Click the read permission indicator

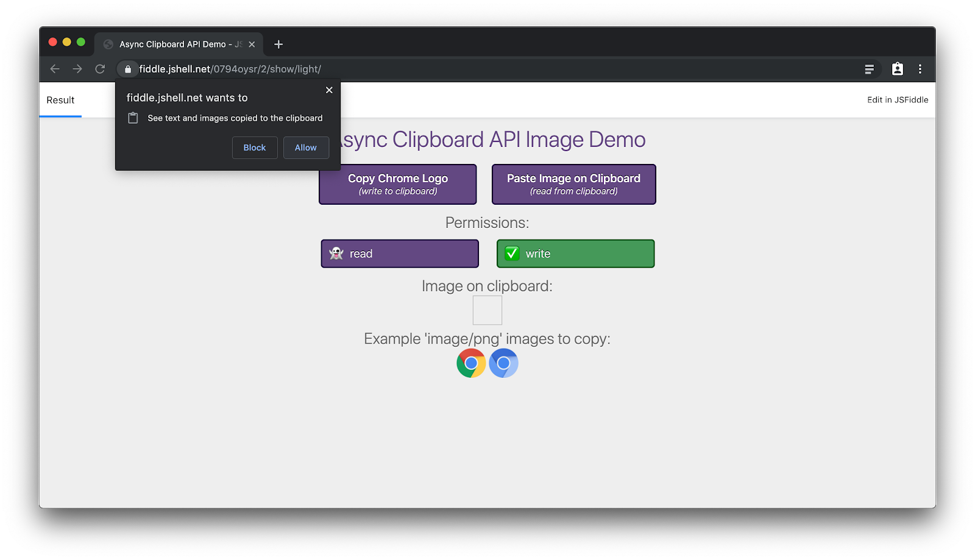[x=400, y=253]
